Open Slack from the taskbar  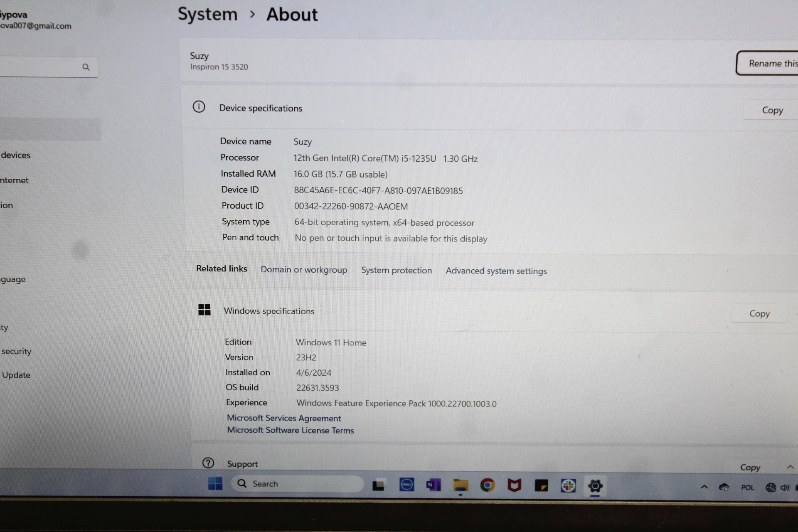tap(568, 485)
